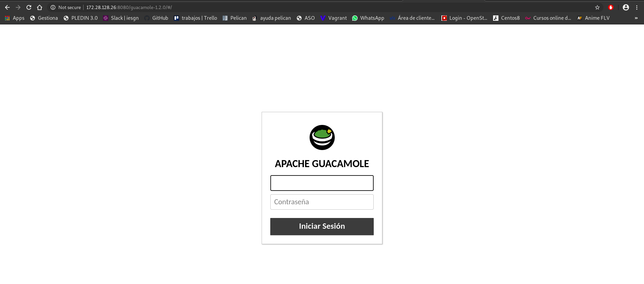This screenshot has height=284, width=644.
Task: Reload the current page
Action: coord(29,7)
